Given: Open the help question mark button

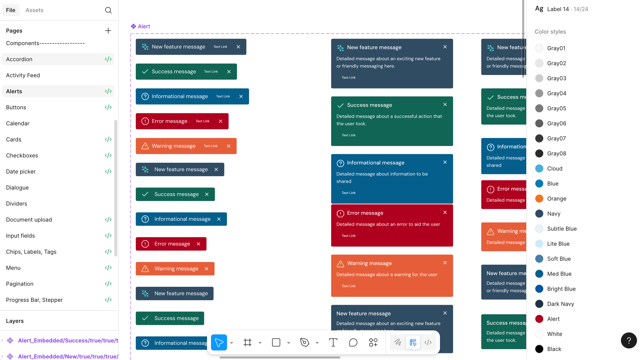Looking at the screenshot, I should (x=629, y=340).
